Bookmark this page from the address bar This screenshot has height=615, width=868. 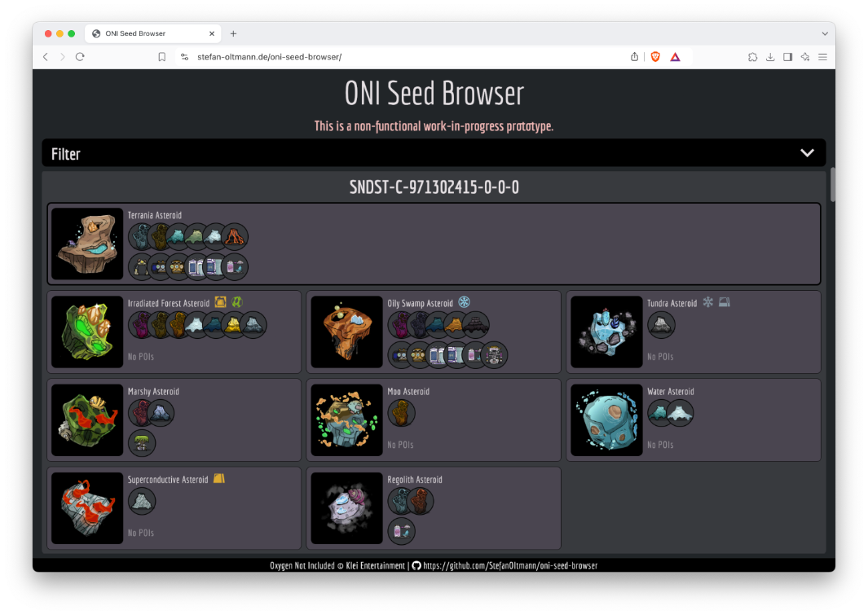(162, 57)
